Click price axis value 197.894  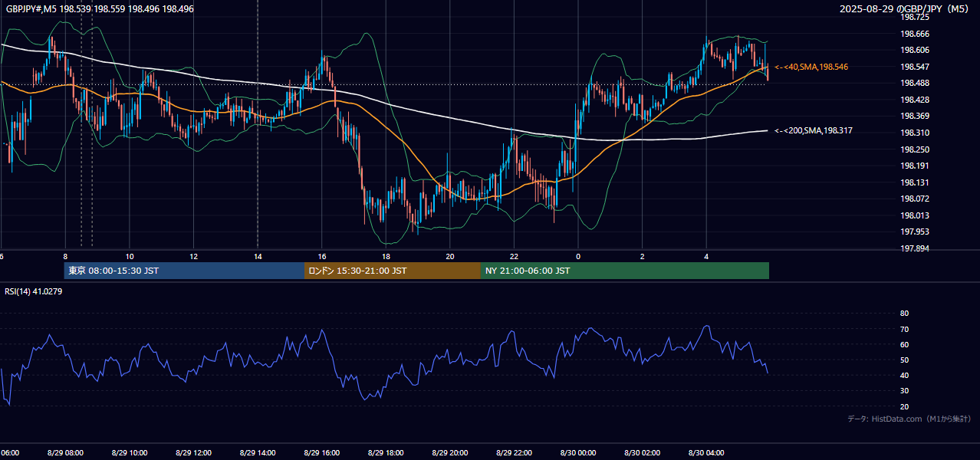tap(915, 248)
